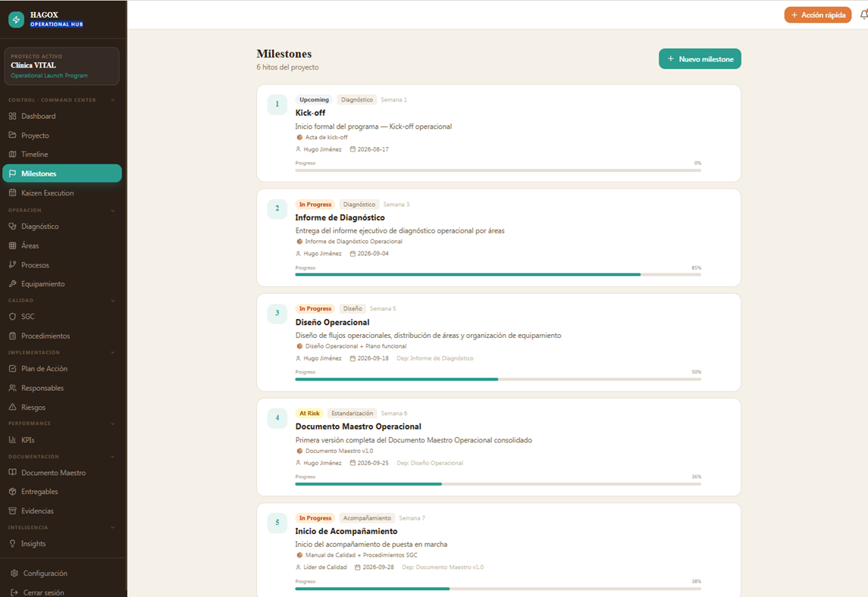Click the SGC shield icon

coord(13,317)
